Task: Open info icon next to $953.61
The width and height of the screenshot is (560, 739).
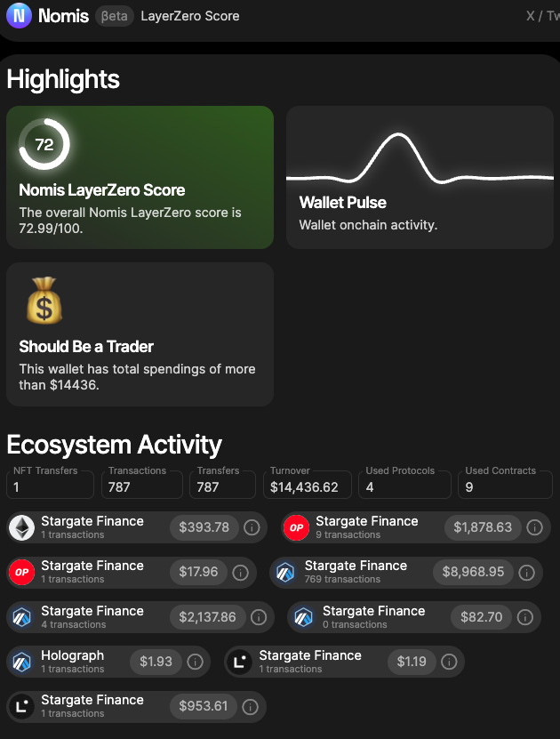Action: [x=250, y=706]
